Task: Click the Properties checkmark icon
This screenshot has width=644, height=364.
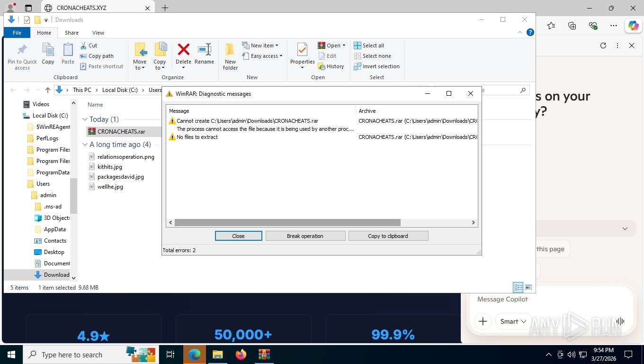Action: point(302,49)
